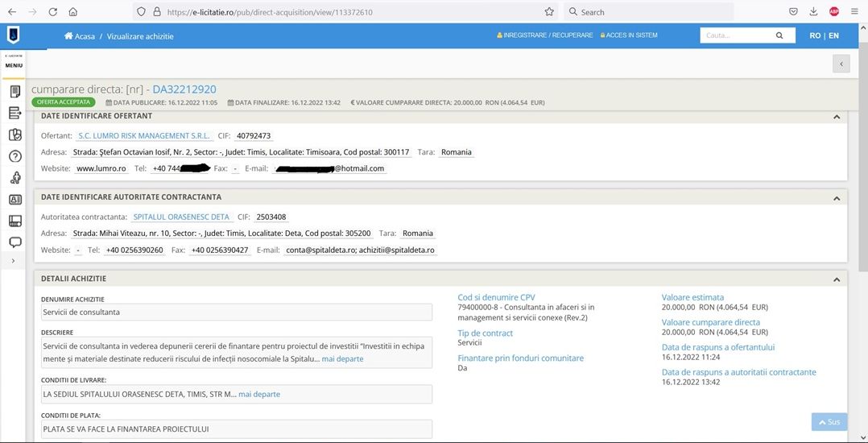Image resolution: width=868 pixels, height=443 pixels.
Task: Open the sidebar ID card icon
Action: [x=15, y=200]
